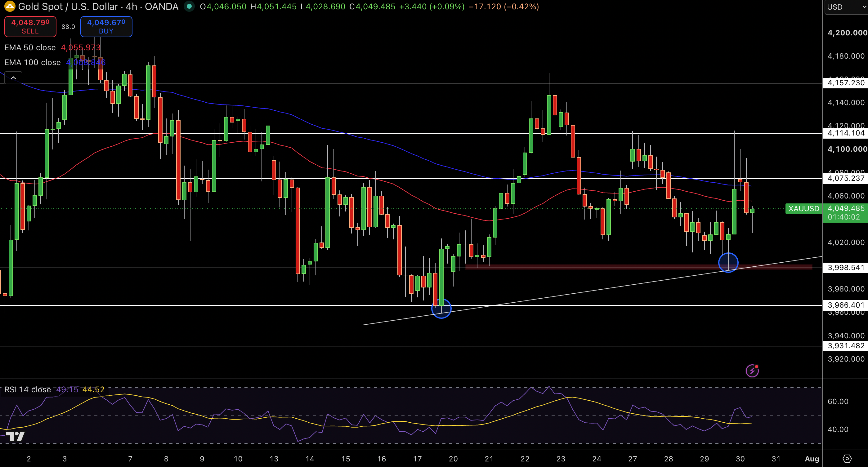
Task: Select the EMA 100 close indicator label
Action: [33, 62]
